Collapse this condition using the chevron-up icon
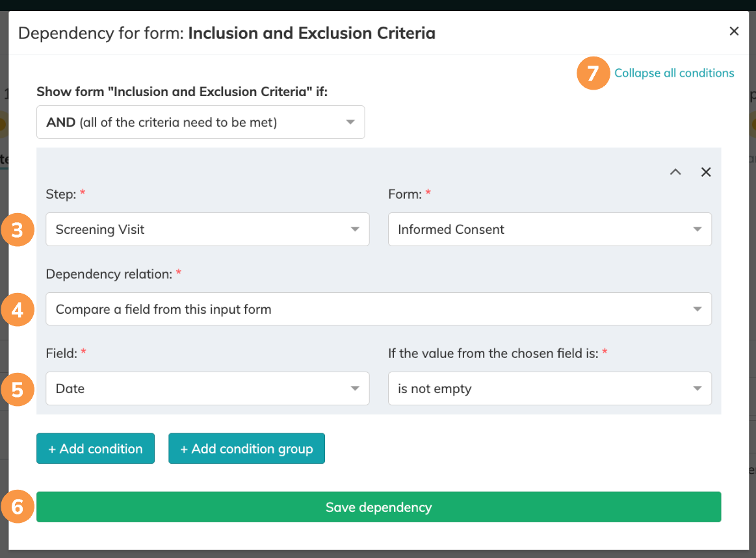756x558 pixels. tap(675, 172)
